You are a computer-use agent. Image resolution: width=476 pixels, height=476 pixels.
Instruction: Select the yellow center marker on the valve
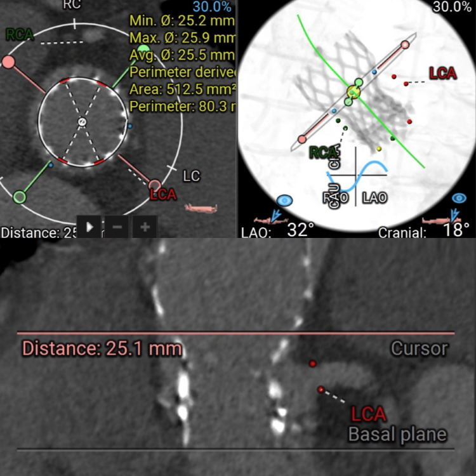point(354,92)
